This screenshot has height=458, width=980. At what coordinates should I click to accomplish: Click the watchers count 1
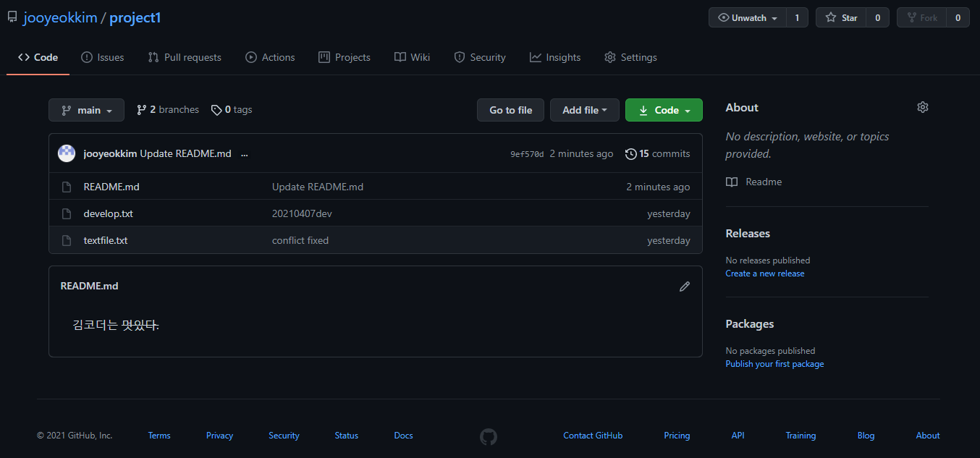pos(797,18)
